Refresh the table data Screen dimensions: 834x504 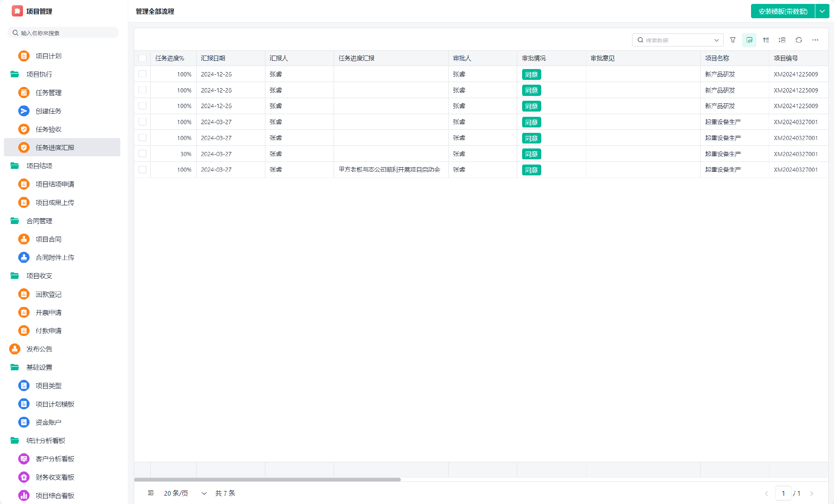point(799,40)
